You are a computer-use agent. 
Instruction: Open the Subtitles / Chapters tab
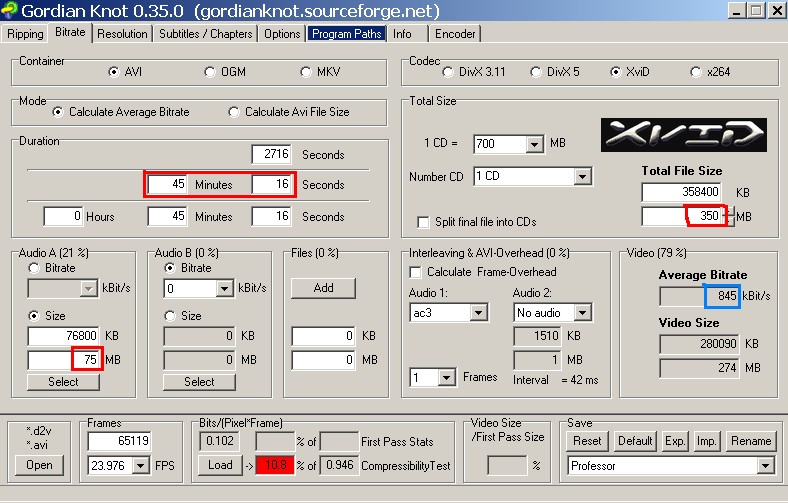click(x=206, y=34)
